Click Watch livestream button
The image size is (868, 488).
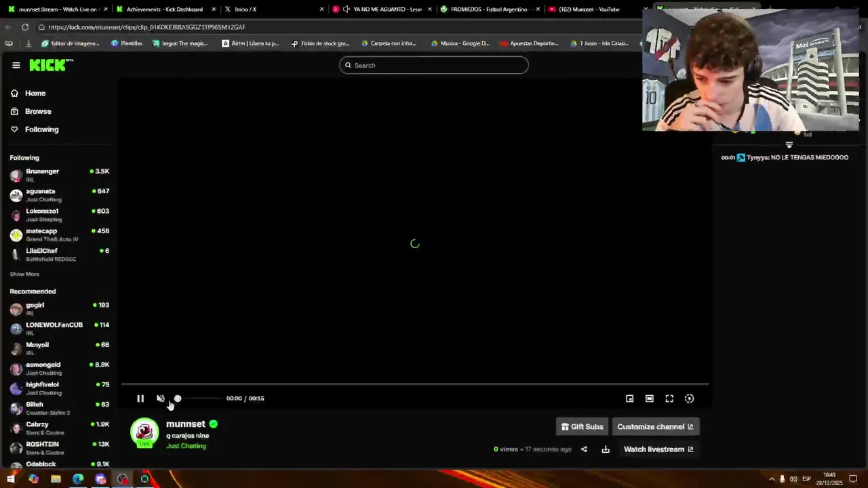(x=658, y=449)
